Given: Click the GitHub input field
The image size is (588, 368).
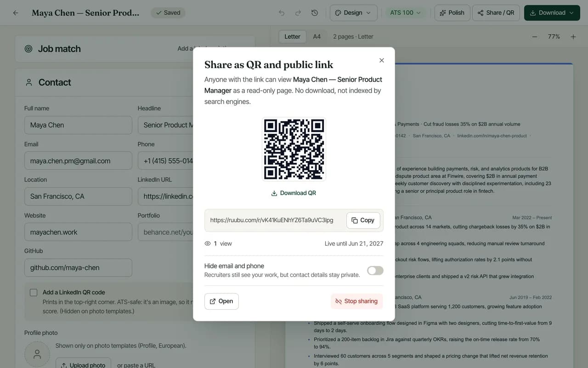Looking at the screenshot, I should [x=78, y=268].
